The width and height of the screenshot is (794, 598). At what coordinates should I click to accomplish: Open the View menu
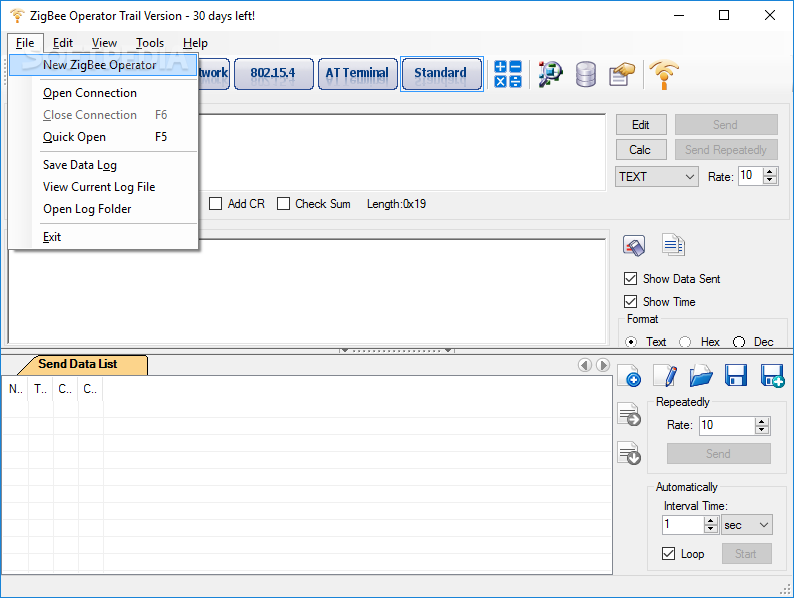pyautogui.click(x=104, y=43)
